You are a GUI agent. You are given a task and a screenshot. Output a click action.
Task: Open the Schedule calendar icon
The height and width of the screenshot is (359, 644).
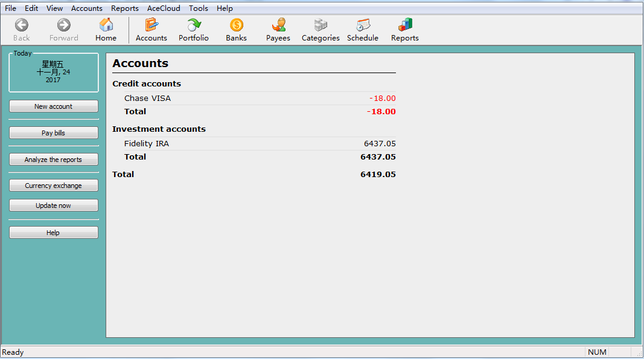tap(363, 25)
